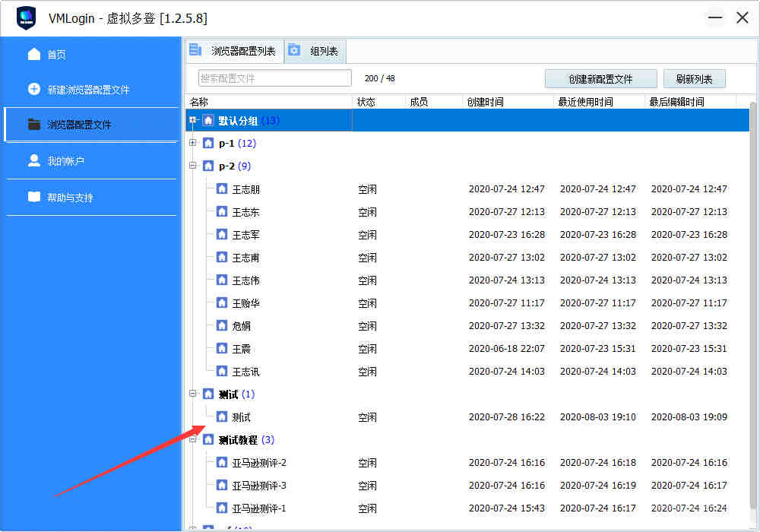Click the plus icon for 新建浏览器配置文件
Screen dimensions: 760x532
point(34,89)
